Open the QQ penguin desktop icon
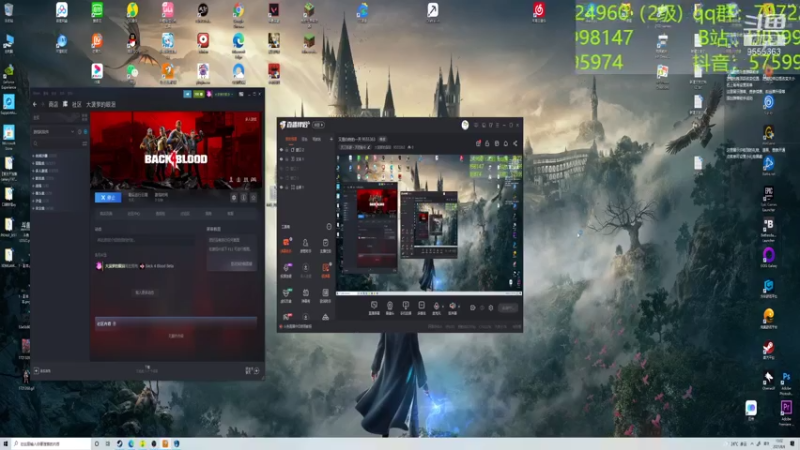800x450 pixels. (132, 43)
